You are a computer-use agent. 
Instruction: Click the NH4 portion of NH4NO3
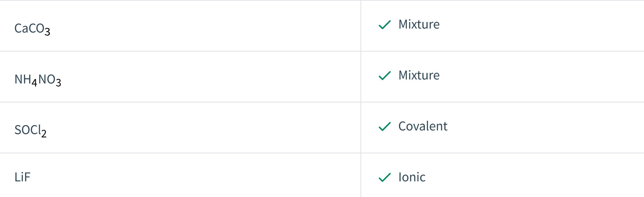(26, 80)
